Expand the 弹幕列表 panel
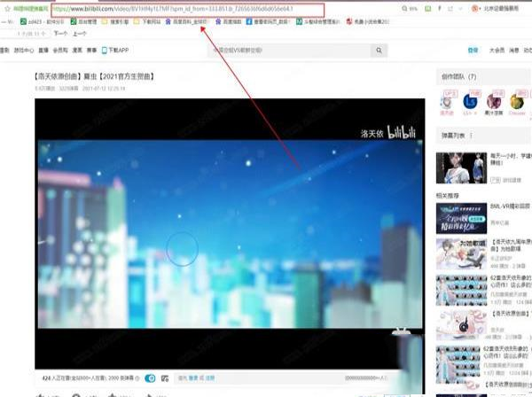 point(454,136)
